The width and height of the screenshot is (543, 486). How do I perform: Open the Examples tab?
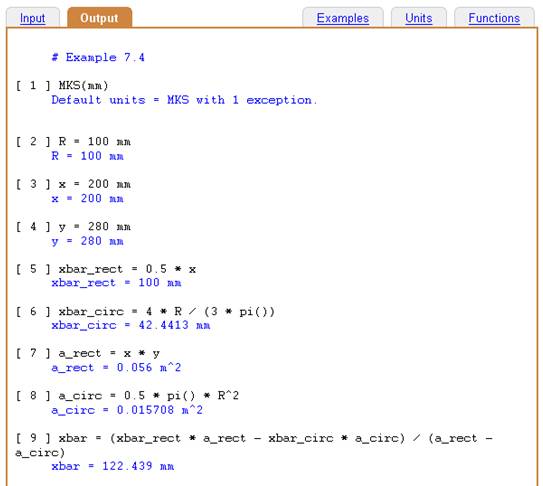[342, 18]
